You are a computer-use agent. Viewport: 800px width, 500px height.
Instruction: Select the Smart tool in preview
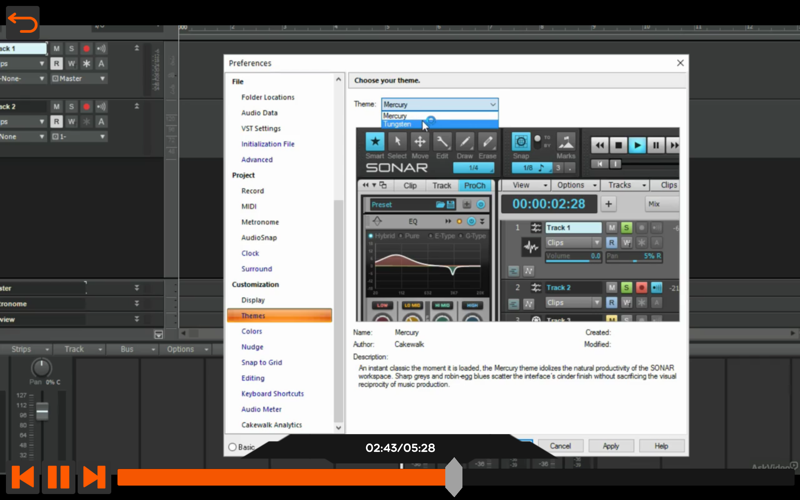[375, 141]
